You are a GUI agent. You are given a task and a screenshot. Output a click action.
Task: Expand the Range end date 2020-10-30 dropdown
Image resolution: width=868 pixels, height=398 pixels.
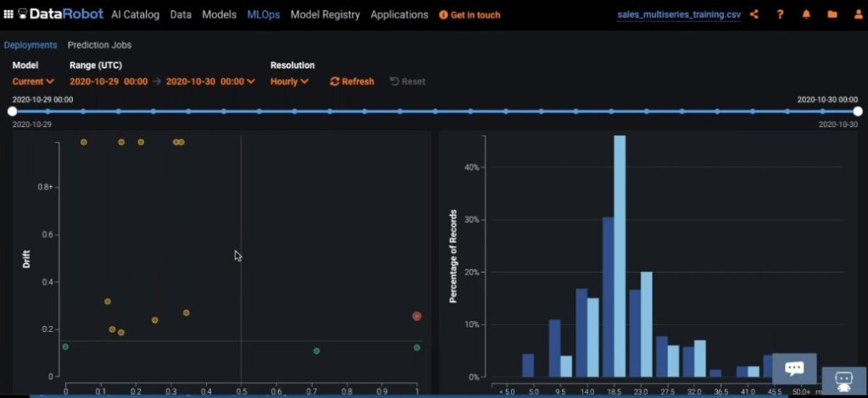click(x=210, y=81)
